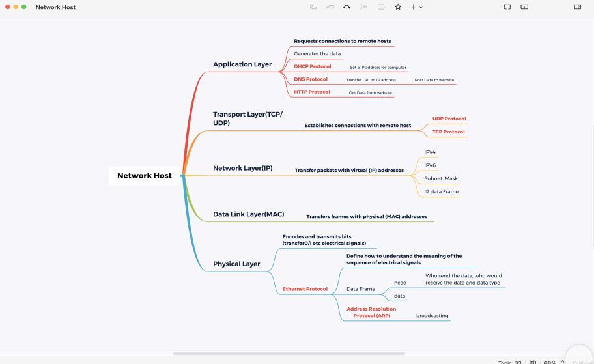Select the Physical Layer topic
Image resolution: width=594 pixels, height=364 pixels.
[236, 264]
